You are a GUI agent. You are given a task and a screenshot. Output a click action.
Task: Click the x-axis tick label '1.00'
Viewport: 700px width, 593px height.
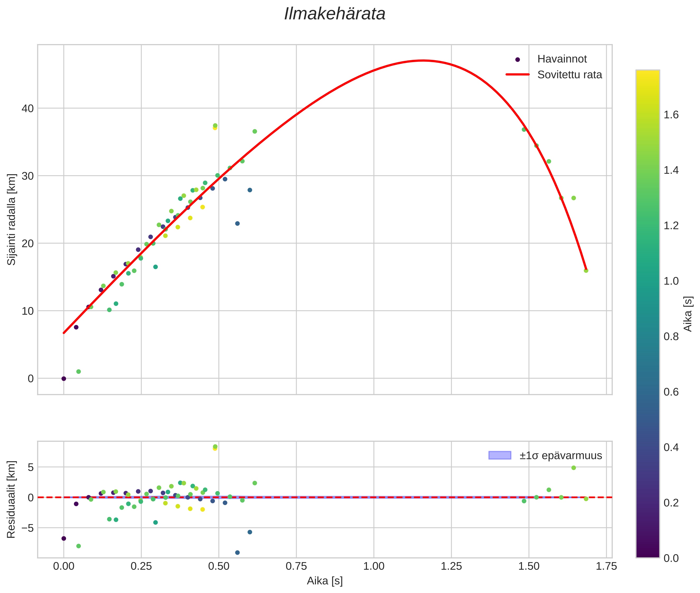[374, 566]
